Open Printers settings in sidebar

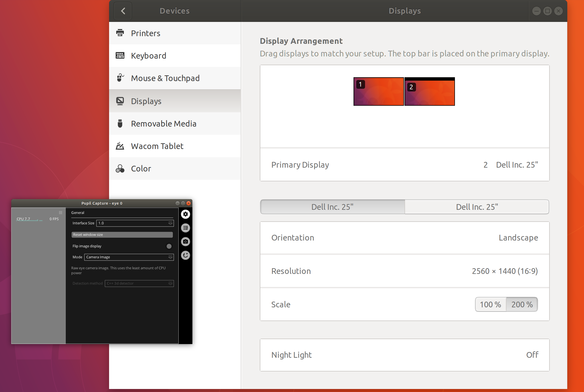coord(175,33)
